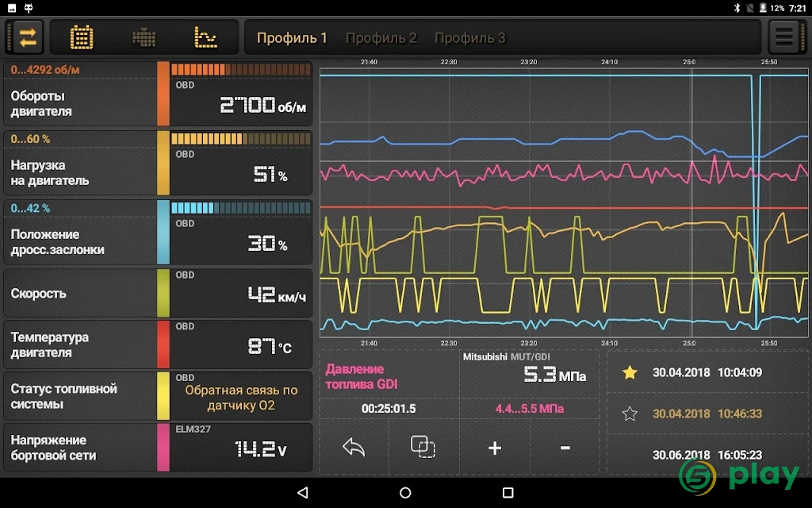Tap the Android back navigation button
The width and height of the screenshot is (812, 508).
point(303,492)
